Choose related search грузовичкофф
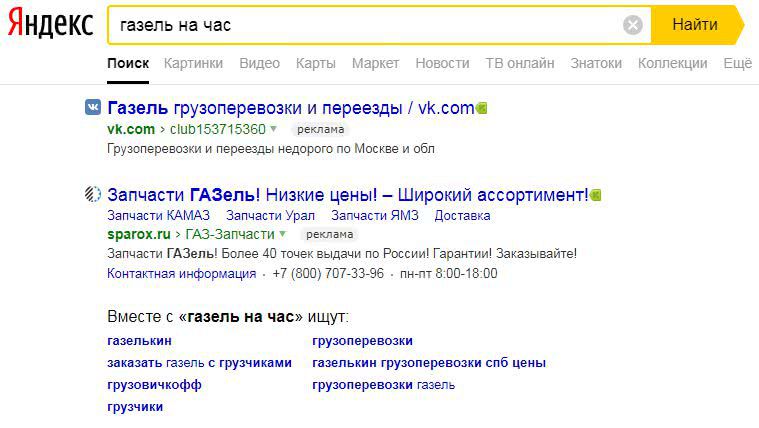 (154, 385)
